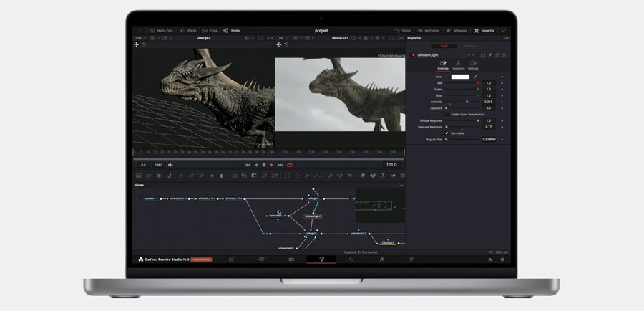The image size is (644, 311).
Task: Adjust the Intensity slider handle
Action: [467, 102]
